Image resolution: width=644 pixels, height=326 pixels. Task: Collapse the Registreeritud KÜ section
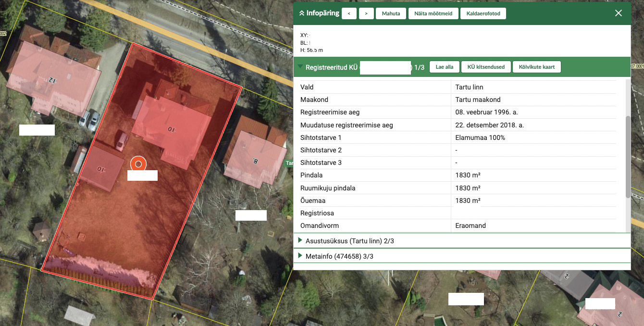(x=300, y=67)
